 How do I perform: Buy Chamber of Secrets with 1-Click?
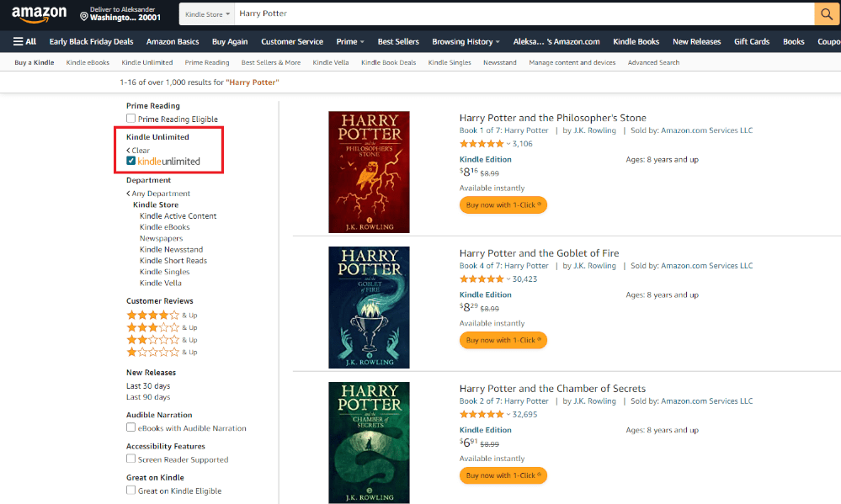click(503, 475)
